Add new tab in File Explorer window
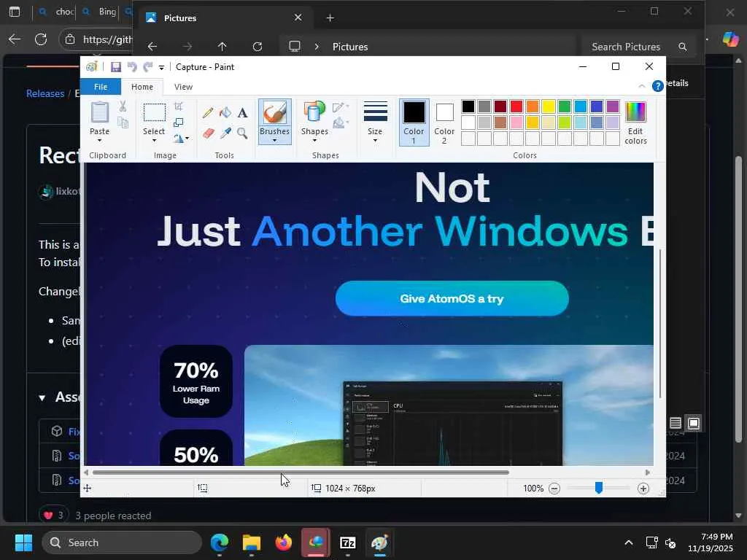 tap(330, 17)
